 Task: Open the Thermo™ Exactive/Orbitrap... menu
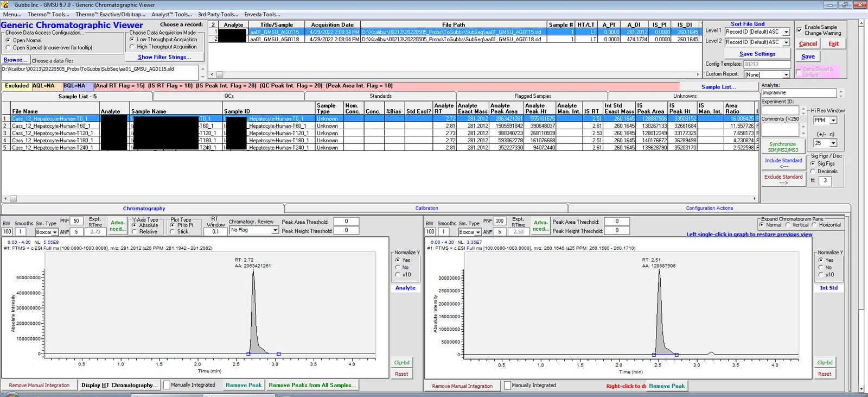110,14
